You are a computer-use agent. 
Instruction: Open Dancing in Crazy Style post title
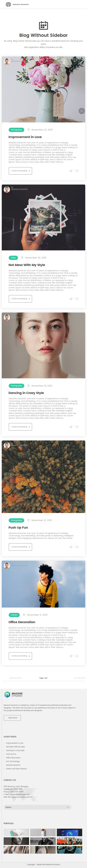tap(26, 393)
